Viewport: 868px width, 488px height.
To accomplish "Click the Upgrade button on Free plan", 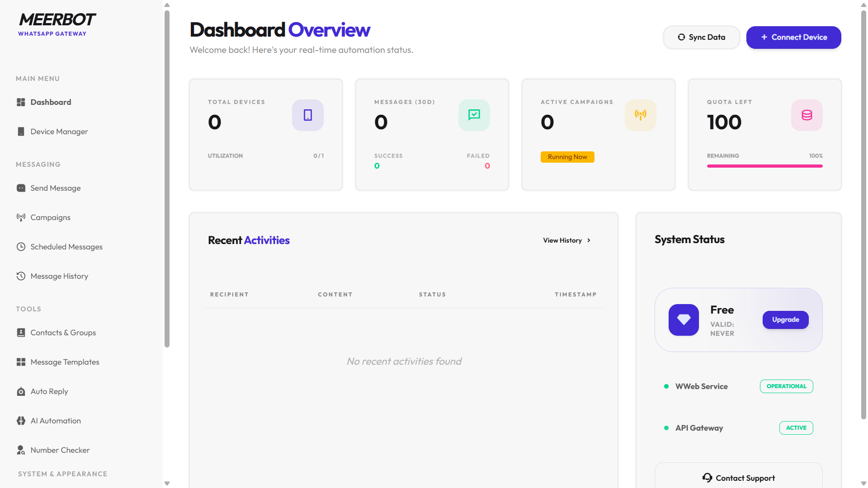I will 785,319.
